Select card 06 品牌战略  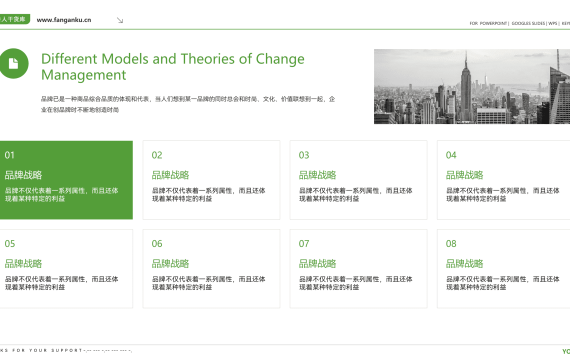pos(211,269)
